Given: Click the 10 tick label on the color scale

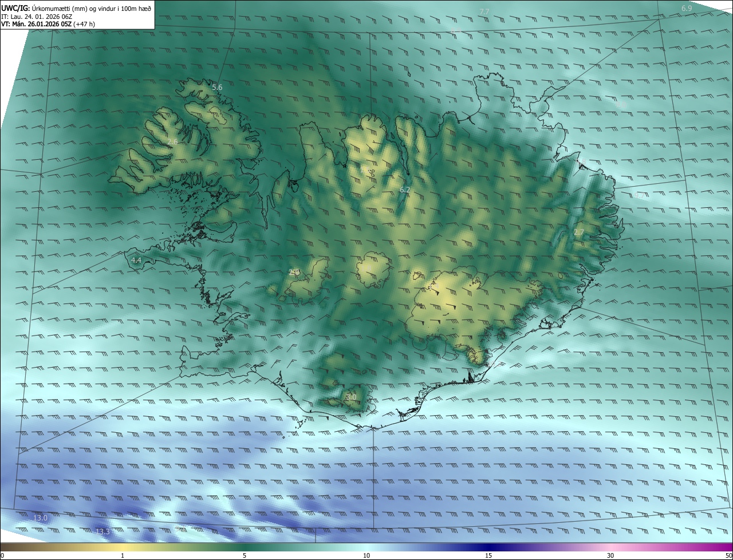Looking at the screenshot, I should click(366, 555).
